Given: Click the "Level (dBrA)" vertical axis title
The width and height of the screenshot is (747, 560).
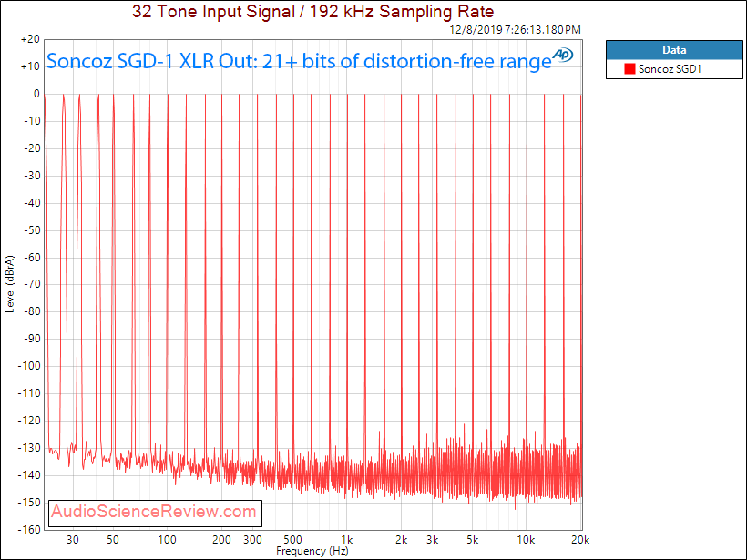Looking at the screenshot, I should tap(10, 284).
